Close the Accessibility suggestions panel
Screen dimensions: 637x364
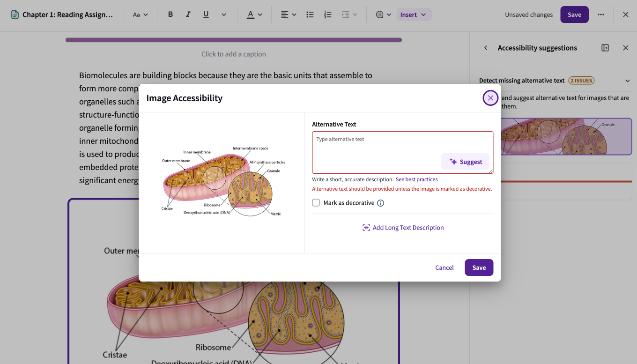coord(626,48)
